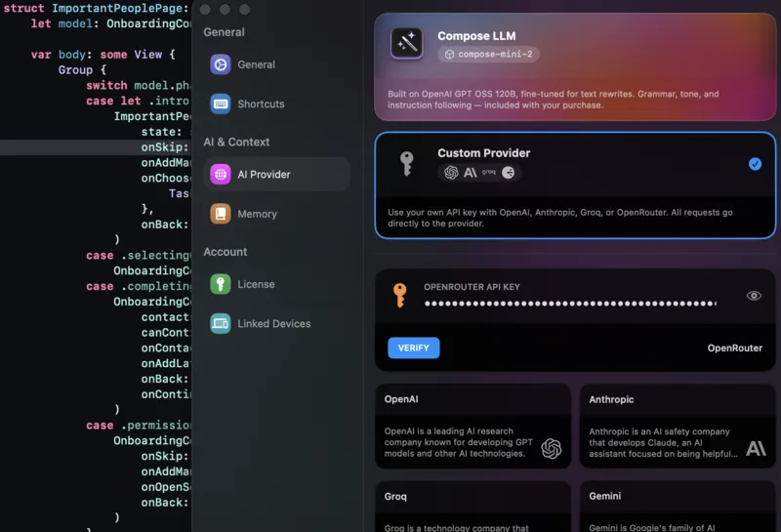Click the Anthropic logo on Anthropic card
The width and height of the screenshot is (781, 532).
click(756, 448)
